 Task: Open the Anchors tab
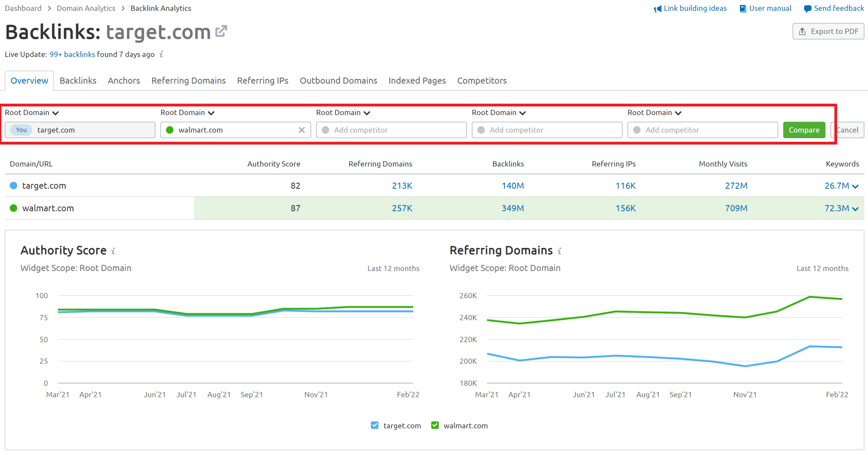pos(124,81)
